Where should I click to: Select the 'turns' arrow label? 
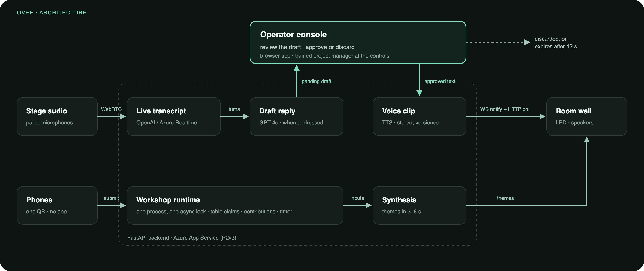(234, 109)
